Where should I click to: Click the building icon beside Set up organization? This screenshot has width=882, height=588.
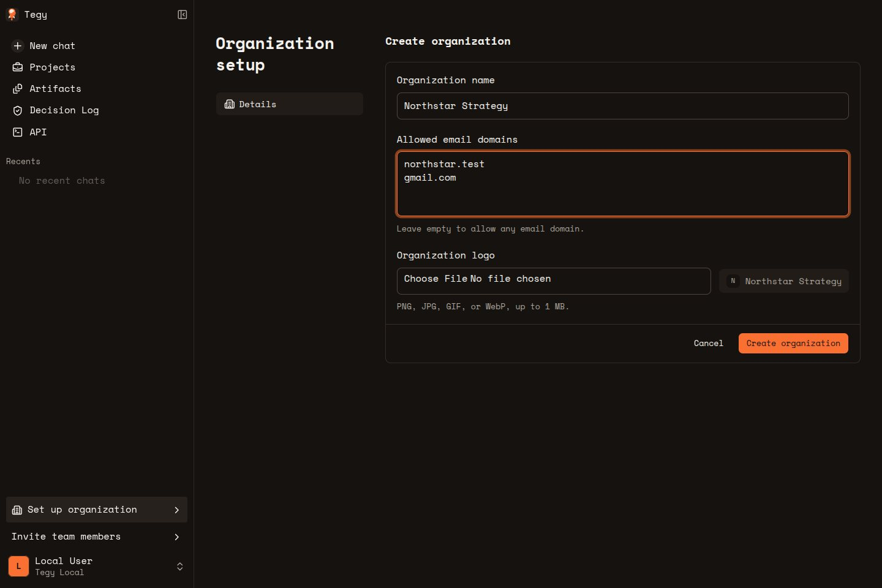coord(17,510)
